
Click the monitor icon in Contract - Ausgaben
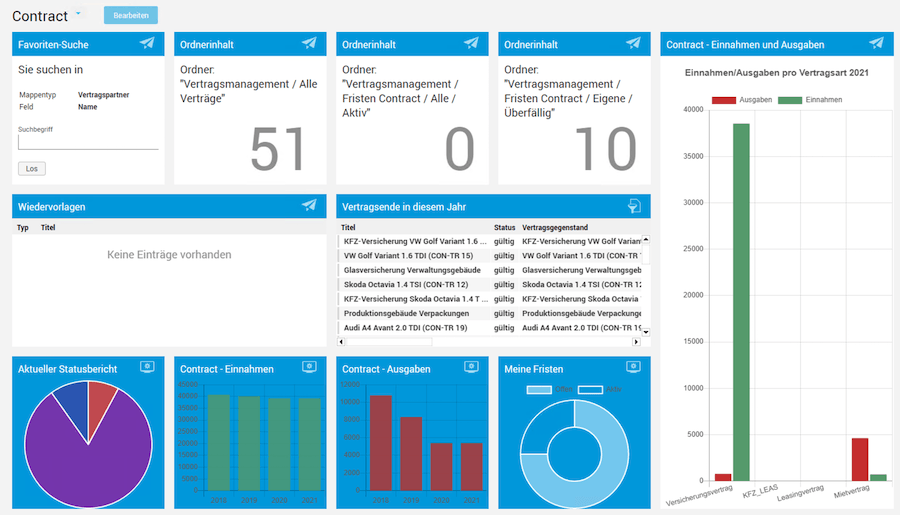(x=471, y=367)
